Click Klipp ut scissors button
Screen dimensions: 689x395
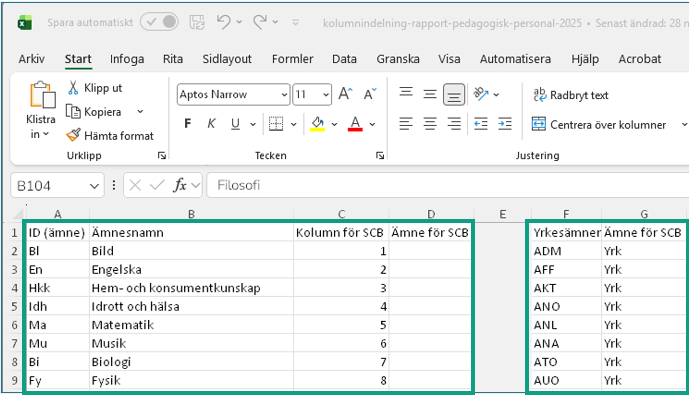94,88
